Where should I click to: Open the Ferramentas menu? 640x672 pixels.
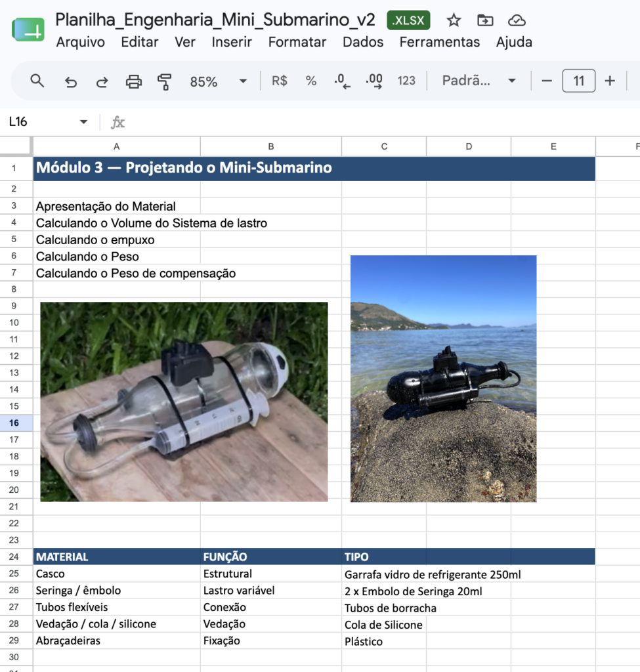[x=439, y=42]
